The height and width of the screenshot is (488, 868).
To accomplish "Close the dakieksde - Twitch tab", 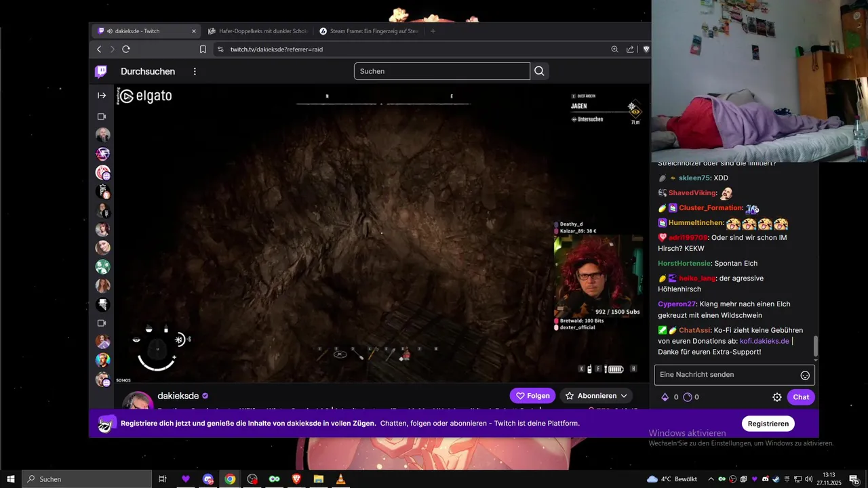I will pos(194,31).
